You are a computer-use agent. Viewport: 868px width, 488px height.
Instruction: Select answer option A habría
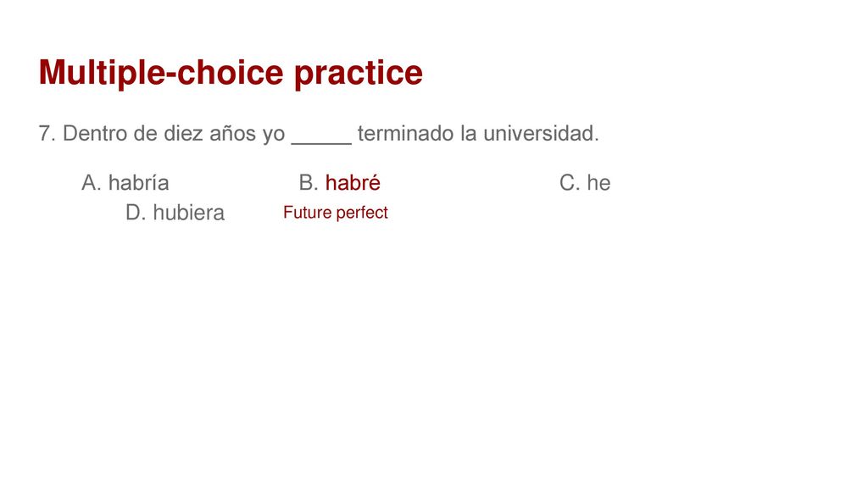point(125,183)
